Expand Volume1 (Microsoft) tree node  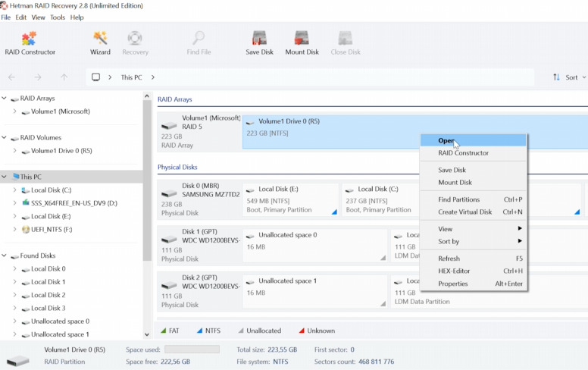(14, 111)
